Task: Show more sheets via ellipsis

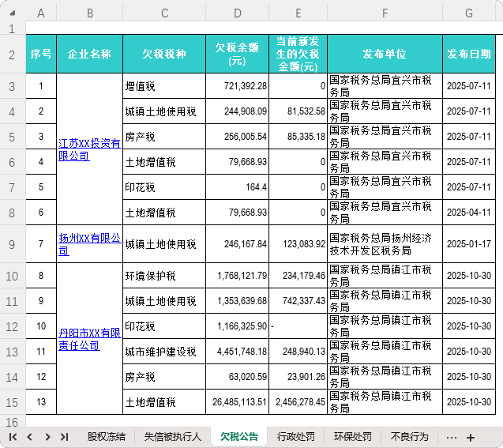Action: (x=452, y=438)
